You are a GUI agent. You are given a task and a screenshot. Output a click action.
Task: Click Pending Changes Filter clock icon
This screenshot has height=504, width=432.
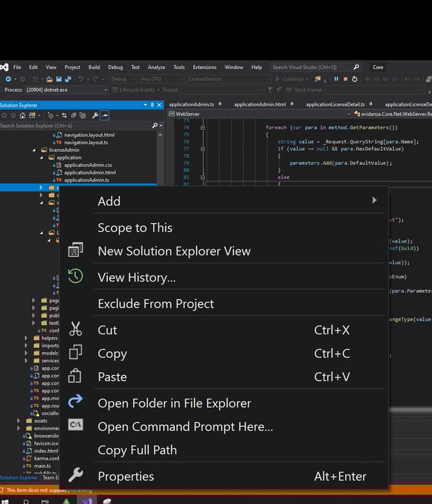pos(51,116)
